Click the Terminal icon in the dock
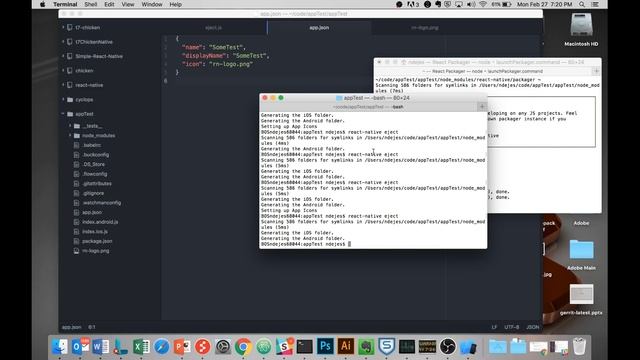 pos(304,347)
